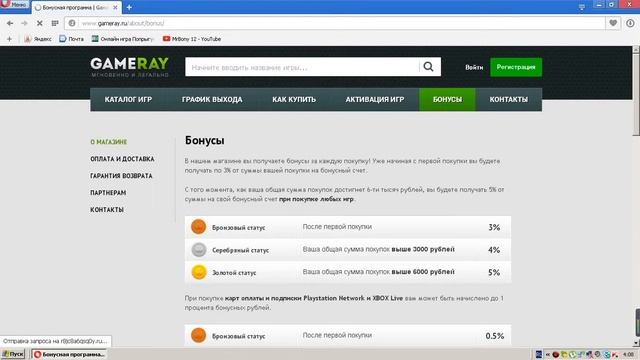Click the scrollbar up arrow
Screen dimensions: 640x360
pyautogui.click(x=636, y=49)
